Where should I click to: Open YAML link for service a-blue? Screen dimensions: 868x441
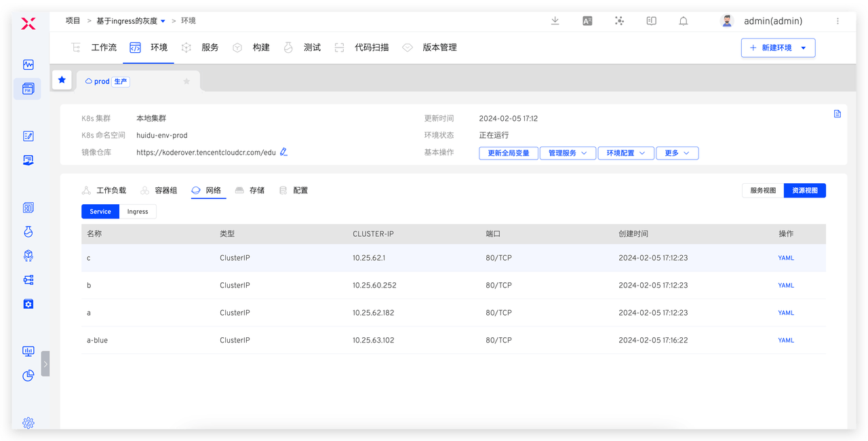click(x=786, y=341)
